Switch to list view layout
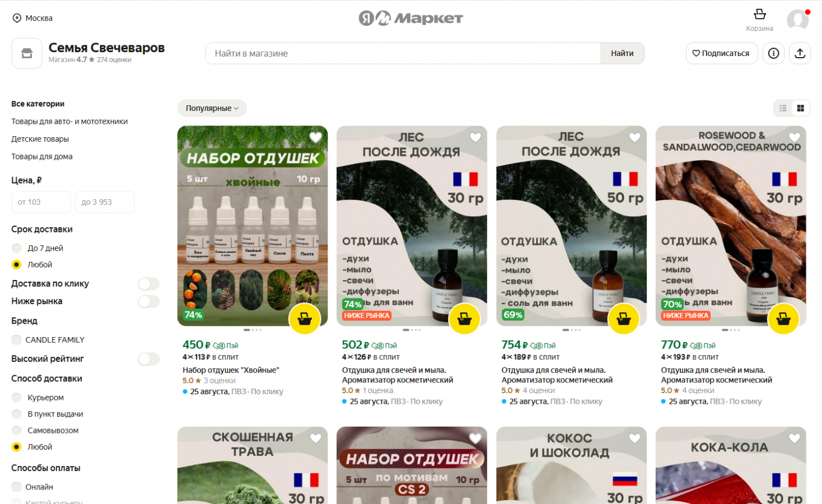 (x=783, y=108)
